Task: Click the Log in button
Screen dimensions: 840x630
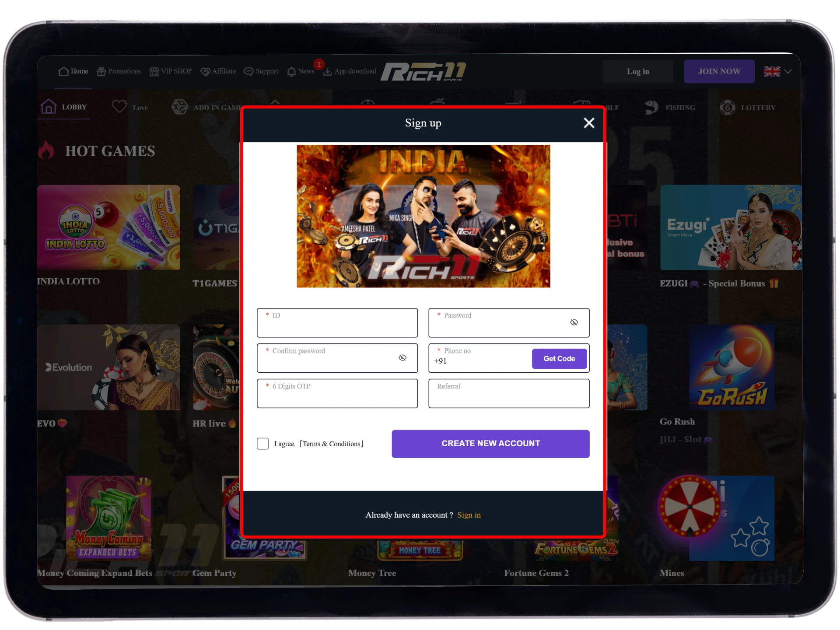Action: [x=638, y=71]
